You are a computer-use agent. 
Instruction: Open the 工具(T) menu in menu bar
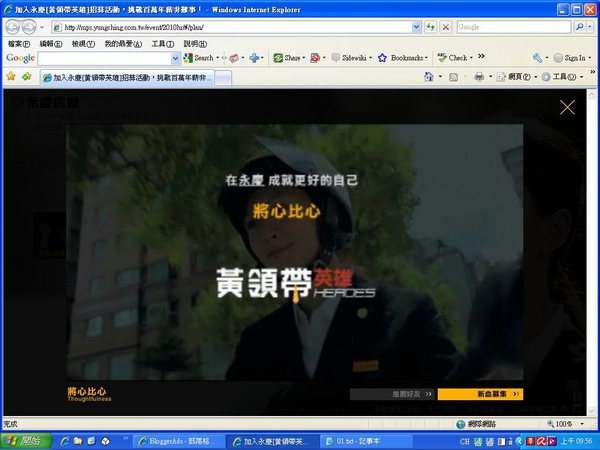tap(163, 44)
